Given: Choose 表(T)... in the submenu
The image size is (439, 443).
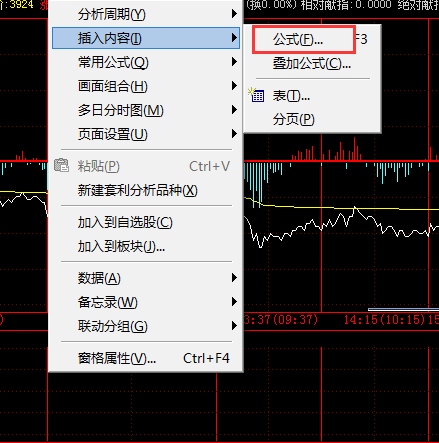Looking at the screenshot, I should (x=312, y=96).
